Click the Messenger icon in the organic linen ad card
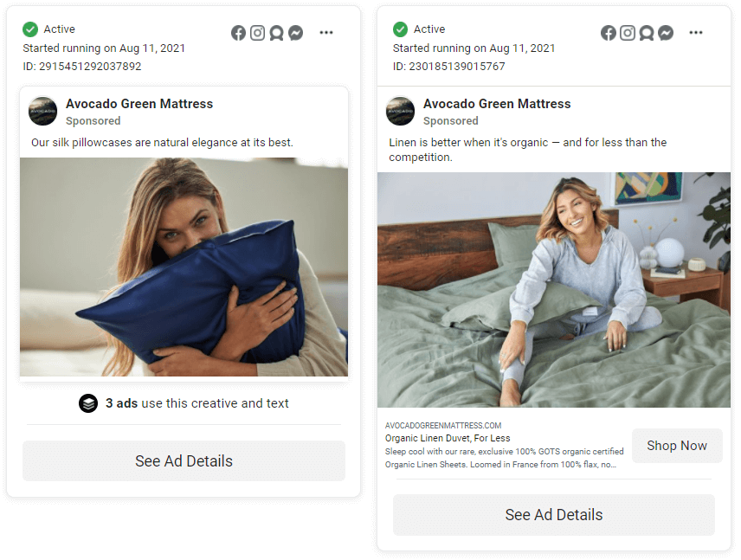 [x=666, y=33]
